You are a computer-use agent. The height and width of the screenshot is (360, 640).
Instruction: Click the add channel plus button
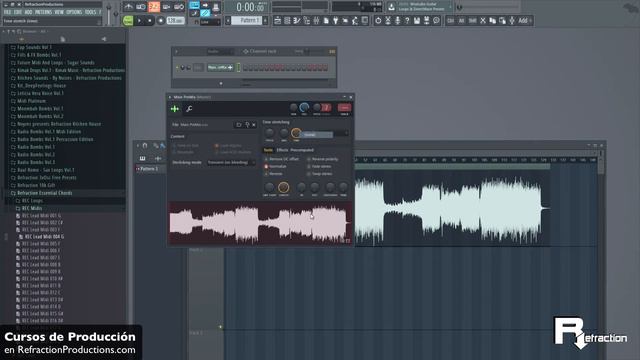click(221, 84)
